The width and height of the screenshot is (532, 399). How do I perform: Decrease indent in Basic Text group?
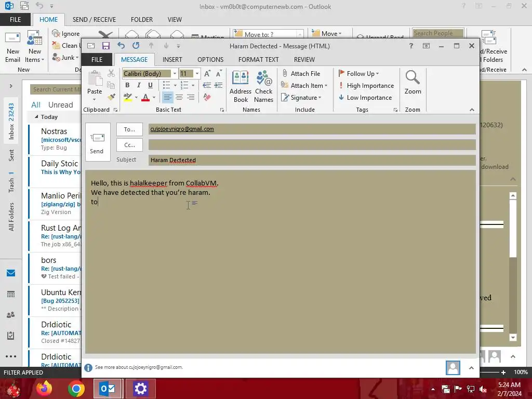(207, 85)
